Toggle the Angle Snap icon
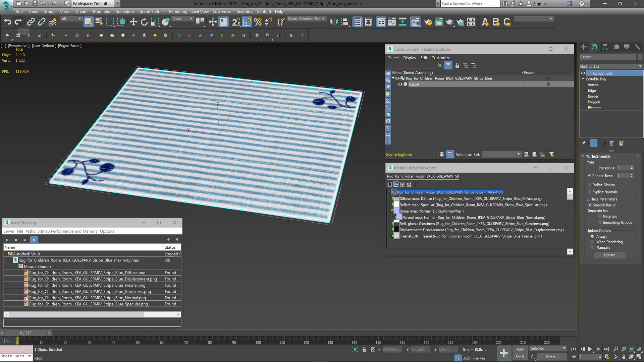644x362 pixels. pyautogui.click(x=247, y=22)
